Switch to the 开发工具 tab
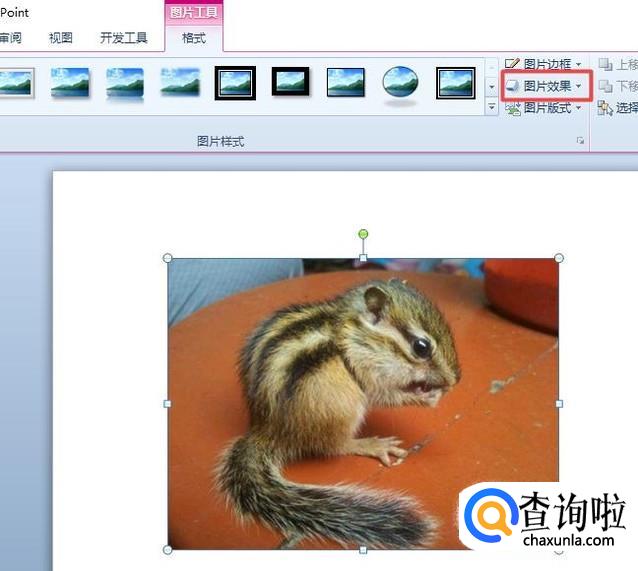638x571 pixels. pos(124,38)
